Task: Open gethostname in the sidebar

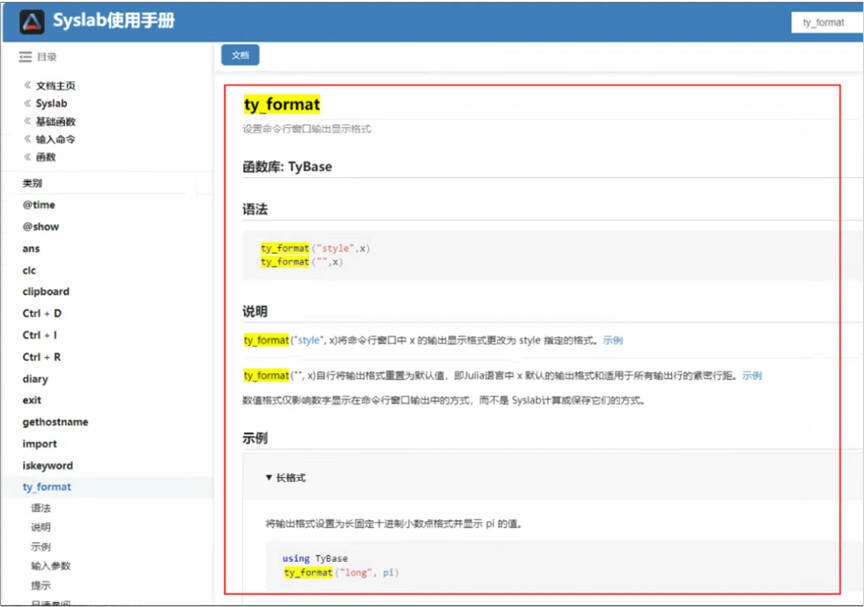Action: click(55, 422)
